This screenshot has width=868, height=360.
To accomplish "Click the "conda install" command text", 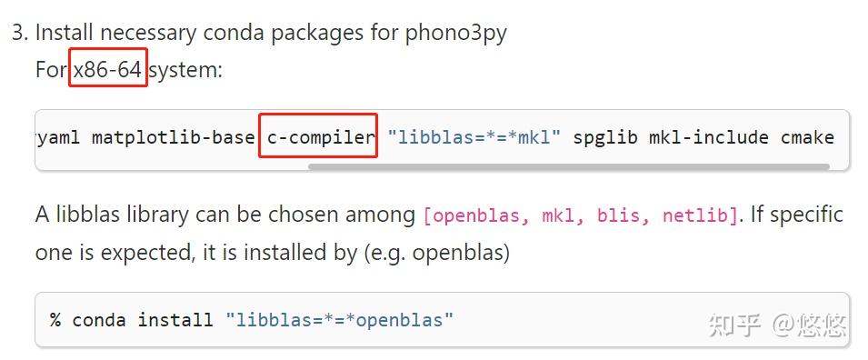I will click(x=143, y=320).
